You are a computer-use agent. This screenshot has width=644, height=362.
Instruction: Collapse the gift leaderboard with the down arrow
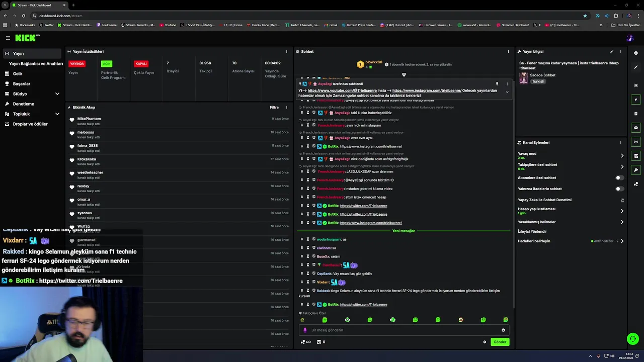pyautogui.click(x=404, y=74)
